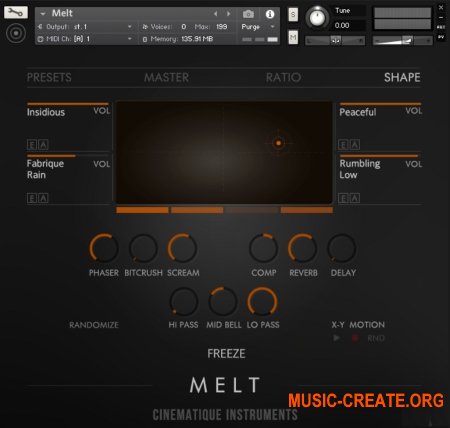Click the RANDOMIZE button
The height and width of the screenshot is (428, 450).
tap(94, 325)
